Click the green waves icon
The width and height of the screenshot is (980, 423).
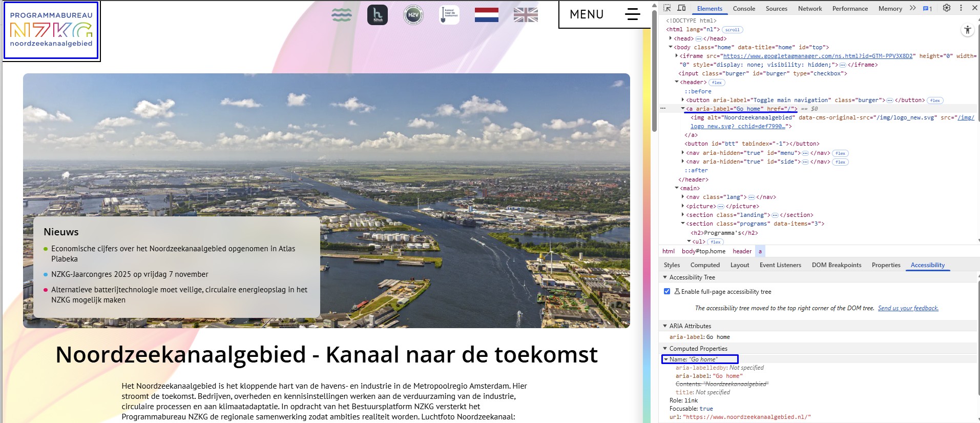[x=342, y=15]
